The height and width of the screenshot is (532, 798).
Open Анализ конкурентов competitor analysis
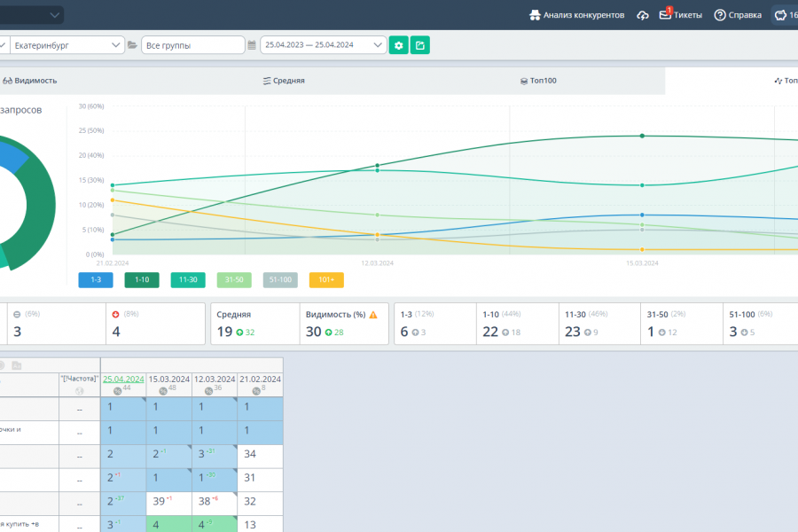point(576,15)
